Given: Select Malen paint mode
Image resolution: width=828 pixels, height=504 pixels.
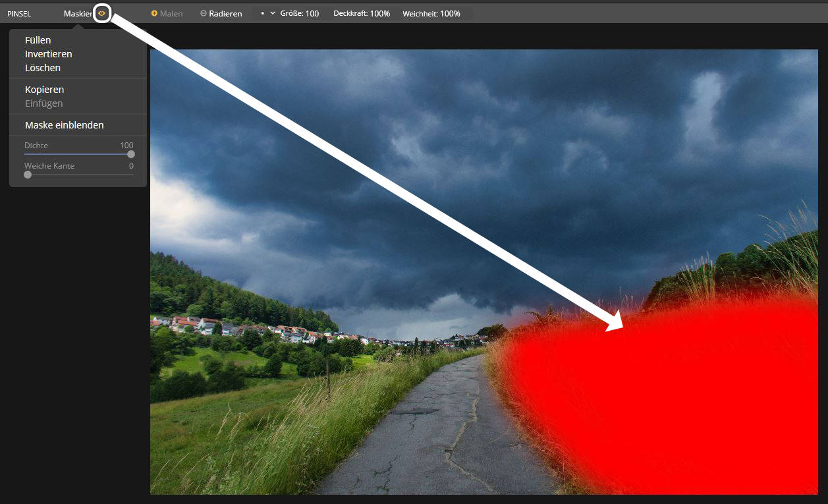Looking at the screenshot, I should pos(167,13).
